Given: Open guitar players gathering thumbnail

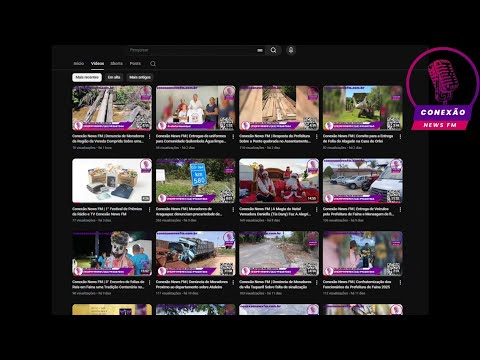Looking at the screenshot, I should [363, 254].
